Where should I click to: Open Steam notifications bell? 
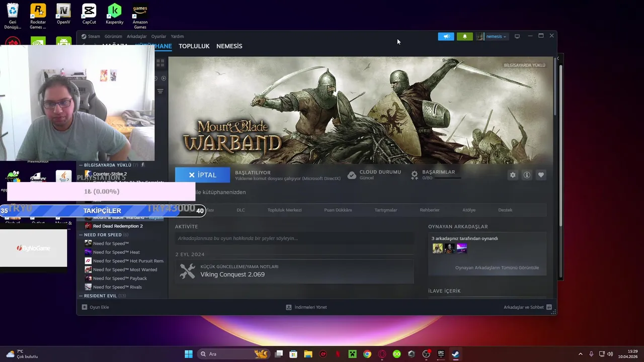click(464, 36)
